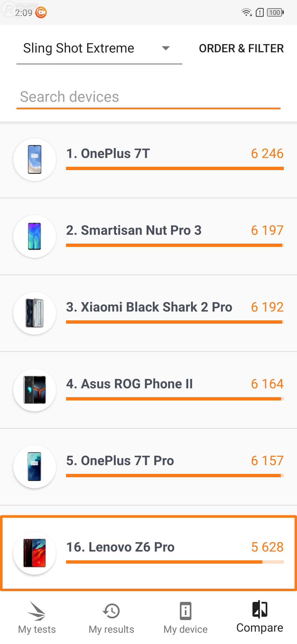
Task: Tap the Wi-Fi status icon
Action: click(x=246, y=12)
